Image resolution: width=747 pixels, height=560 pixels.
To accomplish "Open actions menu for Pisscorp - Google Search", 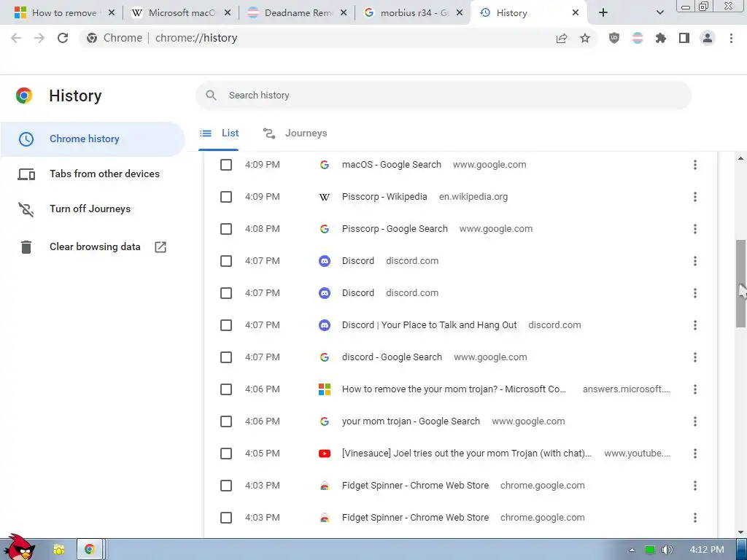I will (x=695, y=229).
